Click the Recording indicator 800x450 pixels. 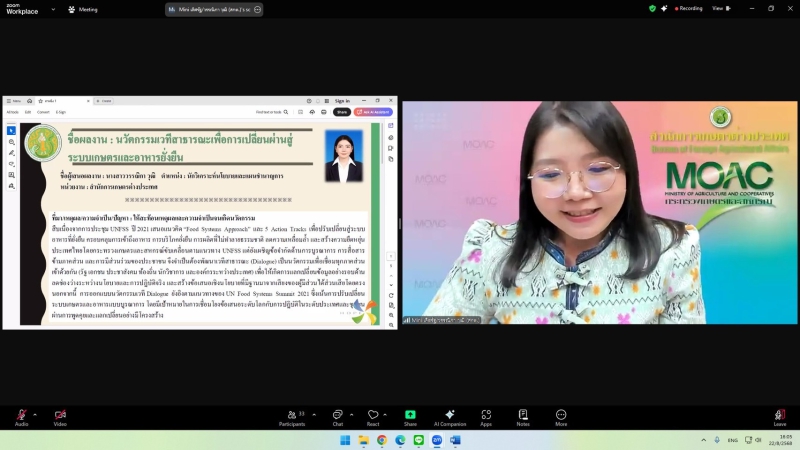pos(685,8)
